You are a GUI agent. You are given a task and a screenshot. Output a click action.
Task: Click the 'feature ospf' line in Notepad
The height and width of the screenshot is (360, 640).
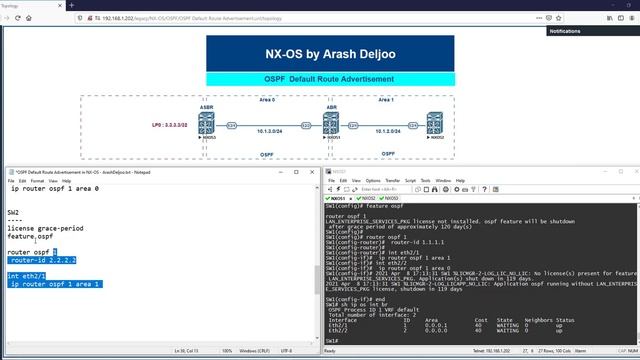coord(30,236)
